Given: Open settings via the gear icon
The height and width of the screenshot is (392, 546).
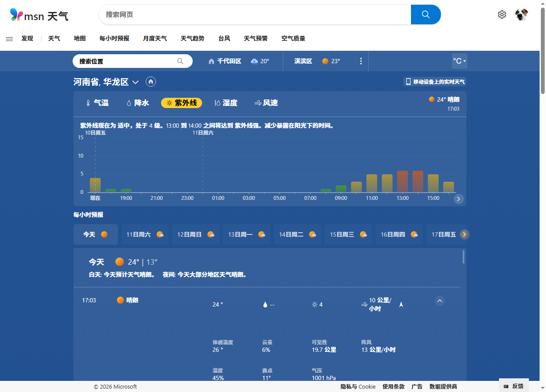Looking at the screenshot, I should coord(502,15).
